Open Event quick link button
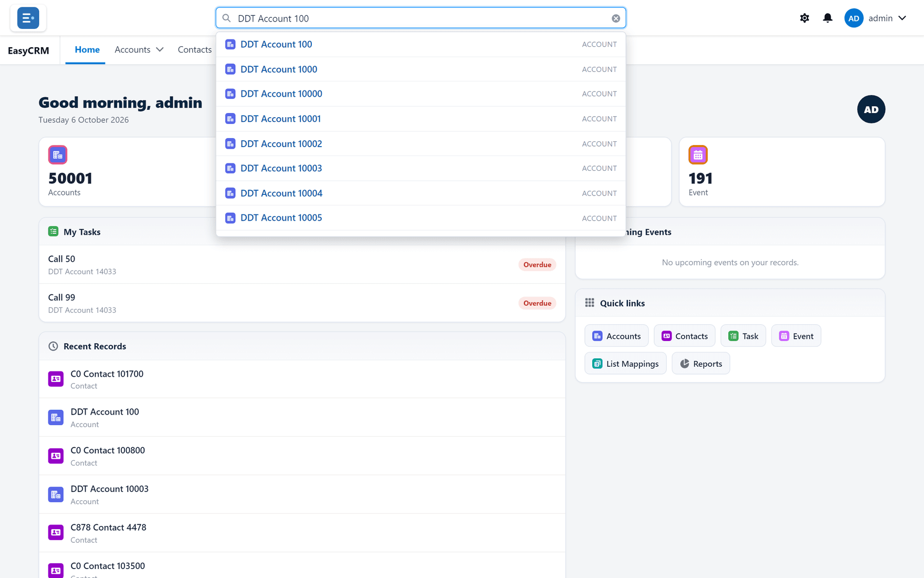Image resolution: width=924 pixels, height=578 pixels. [x=796, y=336]
